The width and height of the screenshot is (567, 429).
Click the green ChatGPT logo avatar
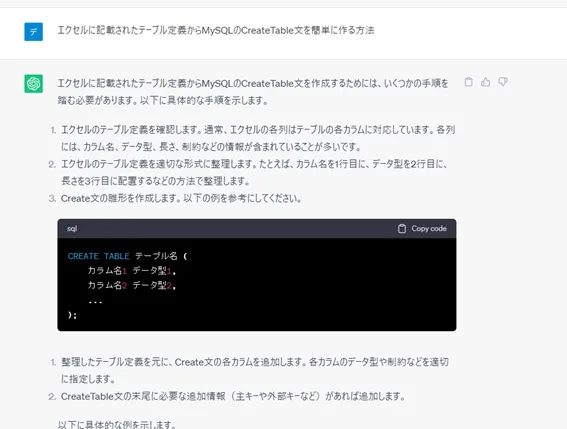(x=34, y=84)
